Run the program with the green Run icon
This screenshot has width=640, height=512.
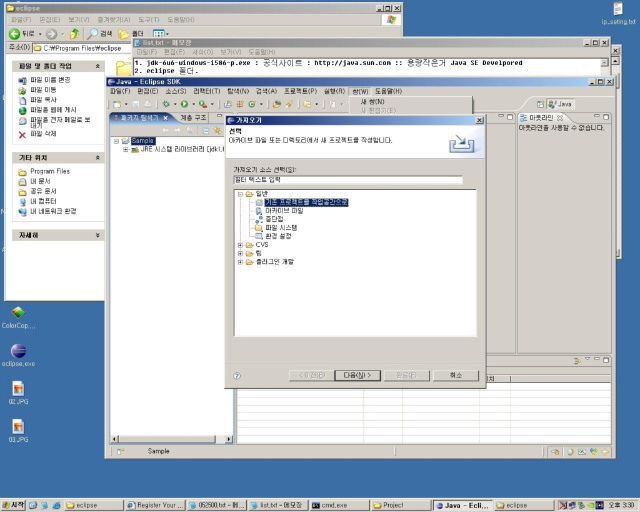pos(184,105)
